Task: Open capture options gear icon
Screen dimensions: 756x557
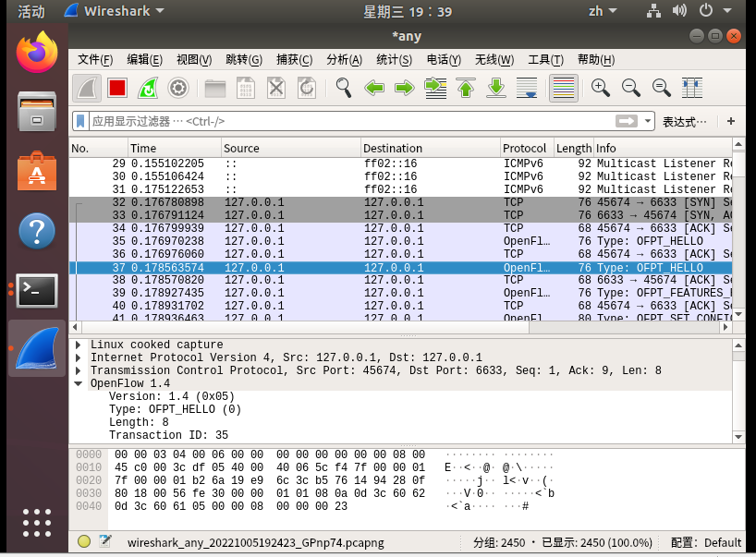Action: (x=178, y=88)
